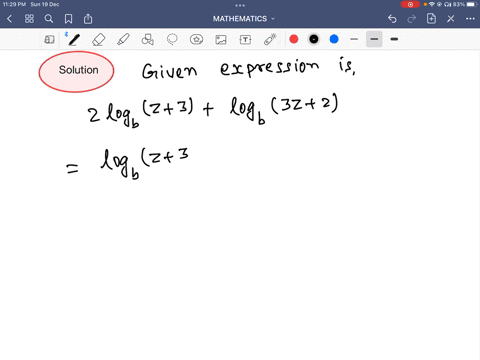Add a new page

coord(431,19)
